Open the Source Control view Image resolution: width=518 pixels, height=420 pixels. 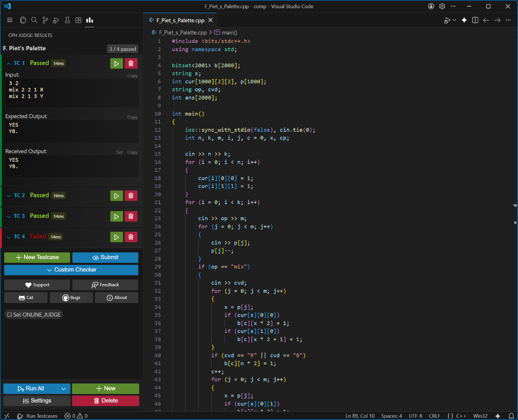[45, 20]
